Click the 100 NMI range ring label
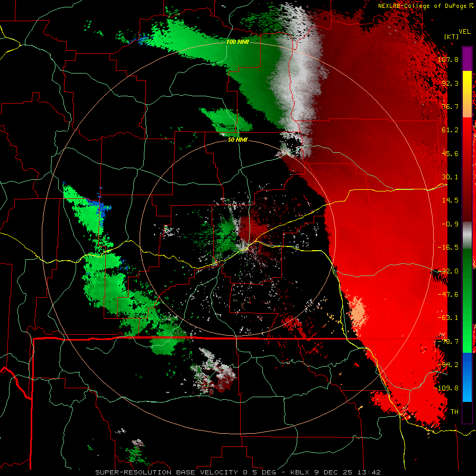 point(237,42)
